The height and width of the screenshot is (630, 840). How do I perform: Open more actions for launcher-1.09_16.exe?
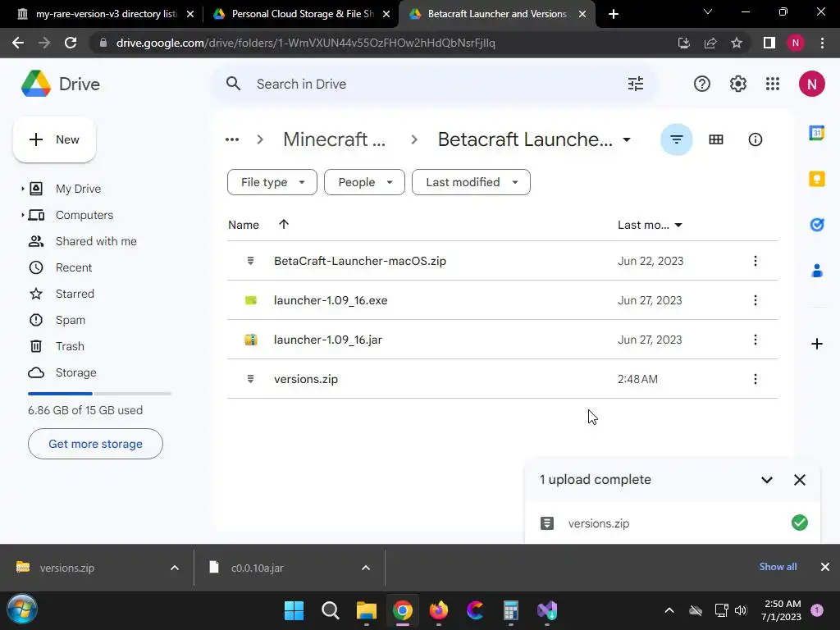(x=755, y=300)
